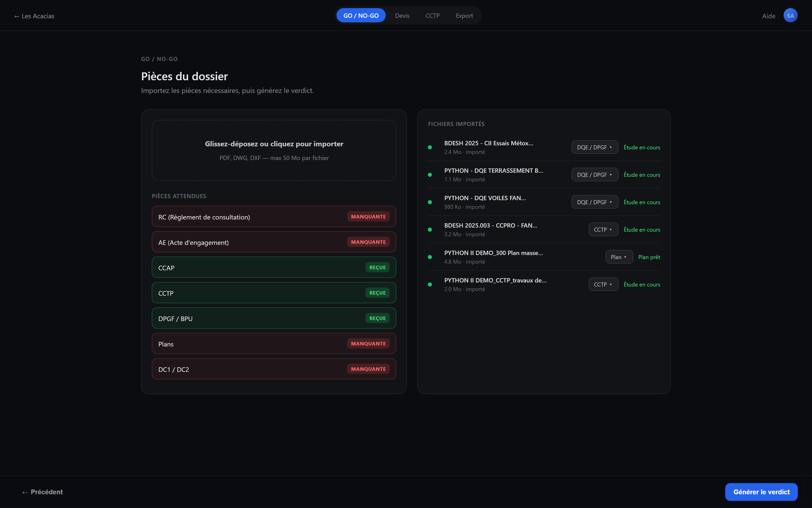The image size is (812, 508).
Task: Select the CCAP expected piece row
Action: click(274, 267)
